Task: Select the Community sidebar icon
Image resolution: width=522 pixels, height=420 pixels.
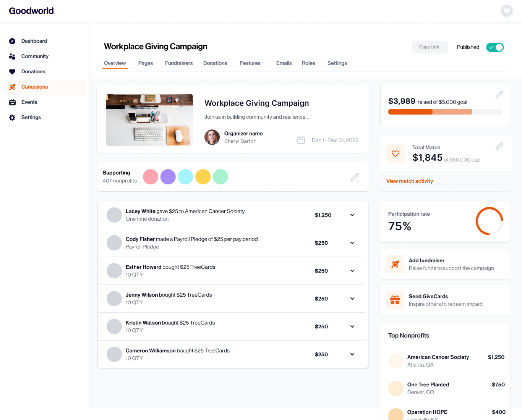Action: [x=13, y=56]
